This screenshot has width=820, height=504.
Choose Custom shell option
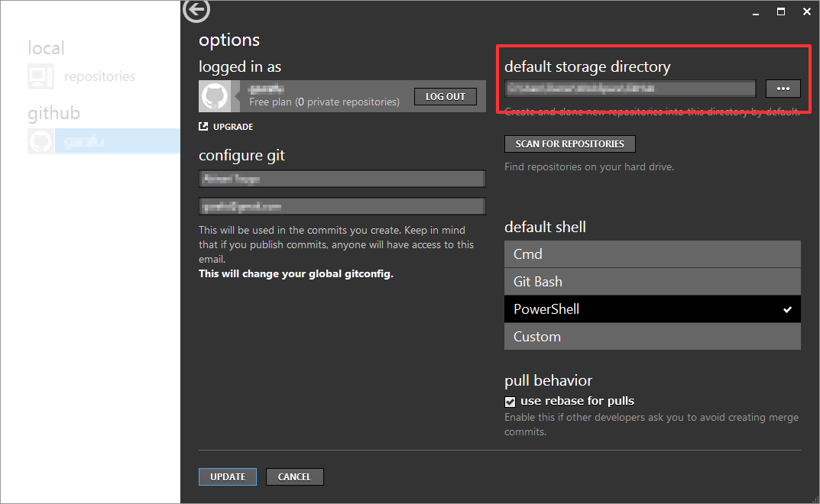pyautogui.click(x=652, y=336)
